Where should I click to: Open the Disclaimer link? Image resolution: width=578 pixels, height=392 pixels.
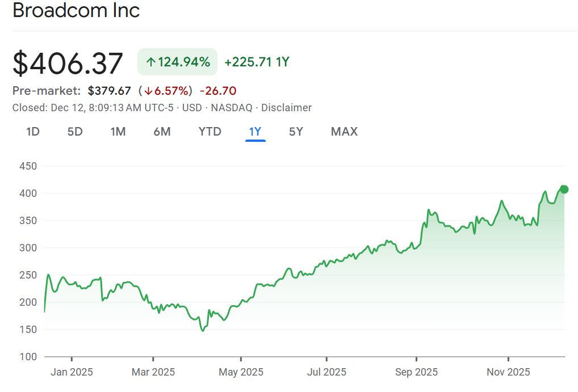point(286,108)
